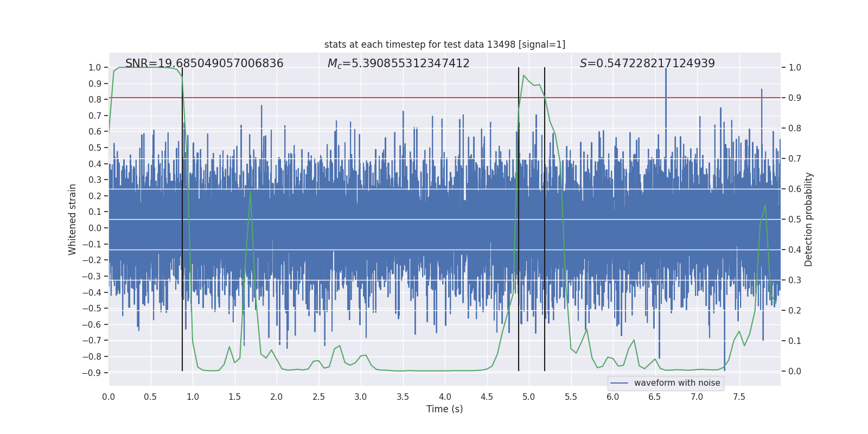Click the left y-axis tick label 1.0
The width and height of the screenshot is (868, 434).
click(x=94, y=67)
